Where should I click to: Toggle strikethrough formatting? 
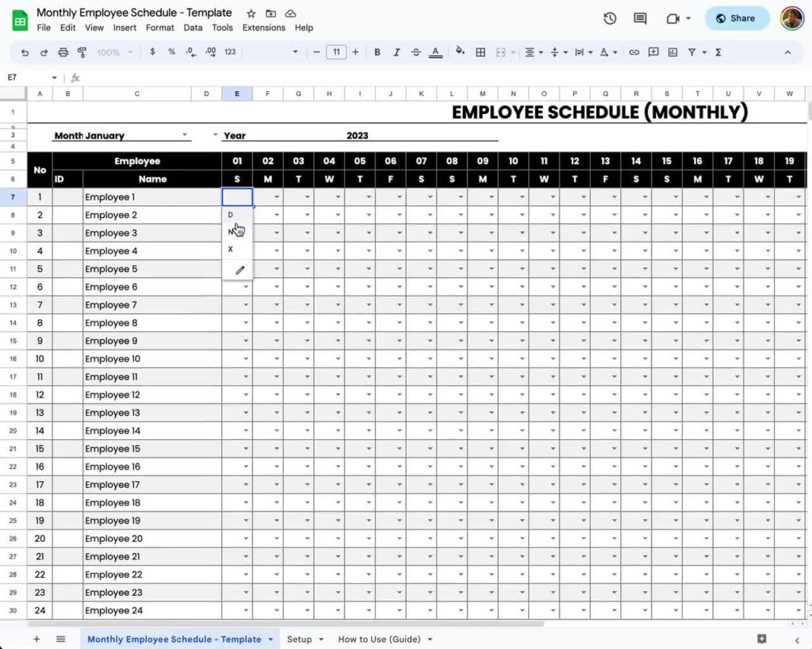416,52
